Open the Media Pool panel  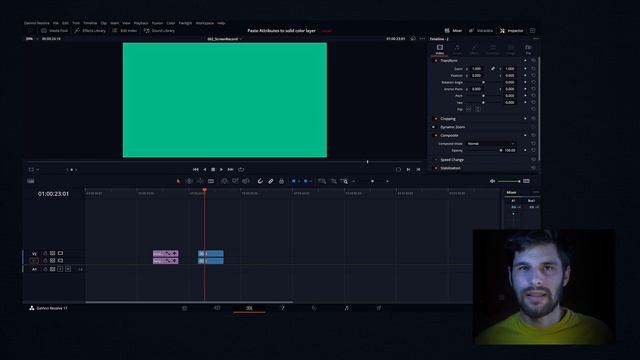tap(54, 31)
